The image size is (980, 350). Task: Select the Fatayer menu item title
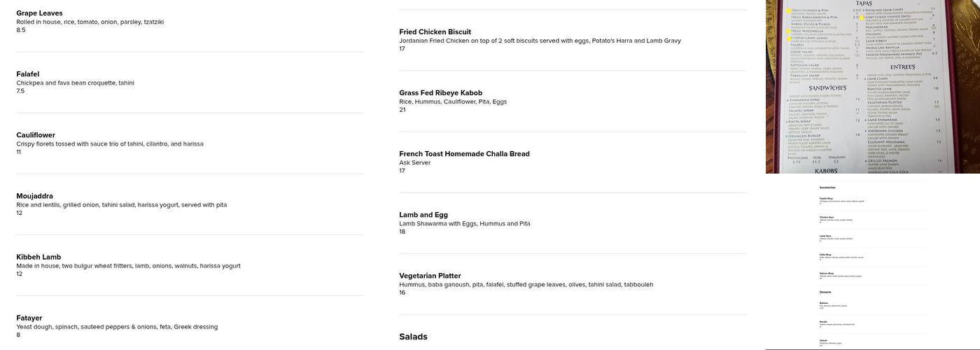pos(29,318)
